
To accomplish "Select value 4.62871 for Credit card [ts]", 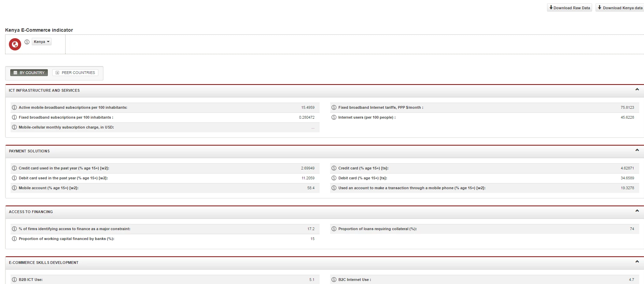I will click(x=627, y=168).
